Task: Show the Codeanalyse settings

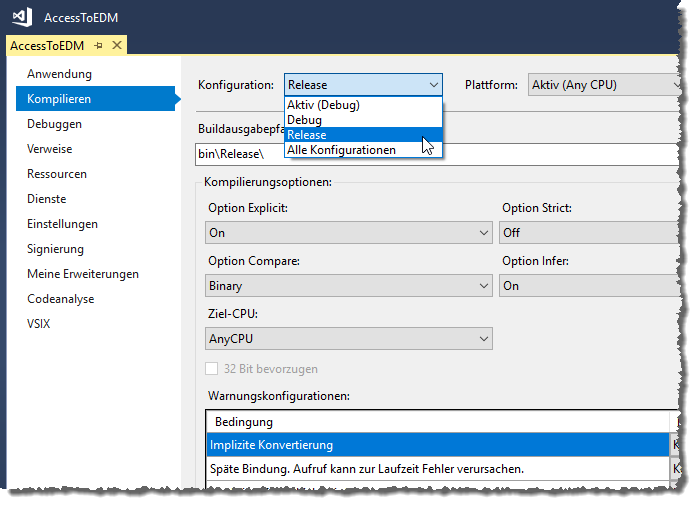Action: [60, 299]
